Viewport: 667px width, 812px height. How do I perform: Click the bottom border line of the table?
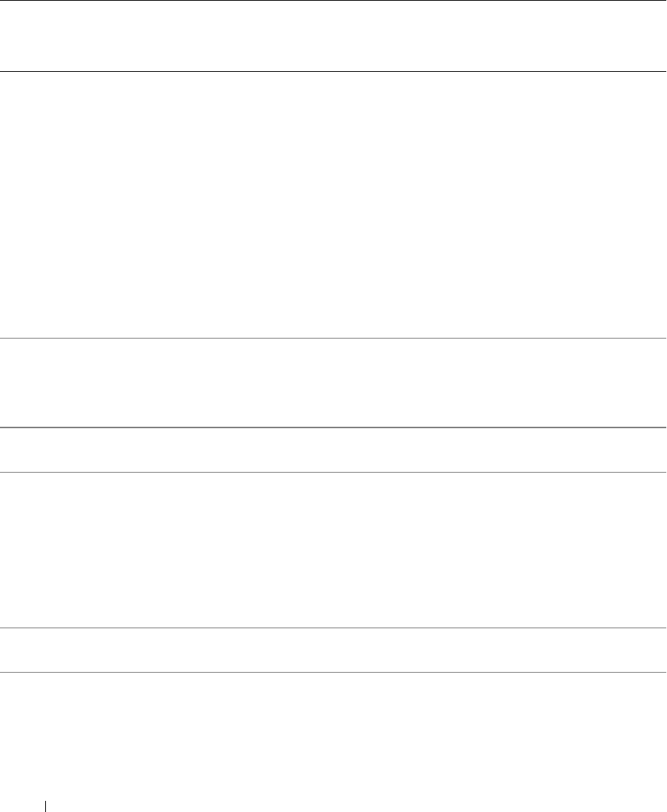point(333,672)
